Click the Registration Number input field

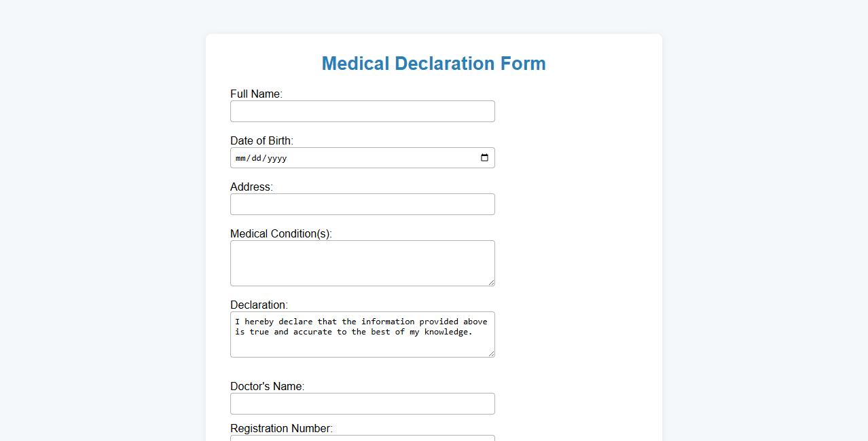362,439
